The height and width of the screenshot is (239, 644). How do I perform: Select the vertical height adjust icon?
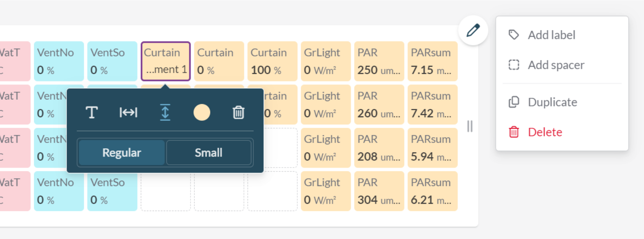tap(165, 112)
